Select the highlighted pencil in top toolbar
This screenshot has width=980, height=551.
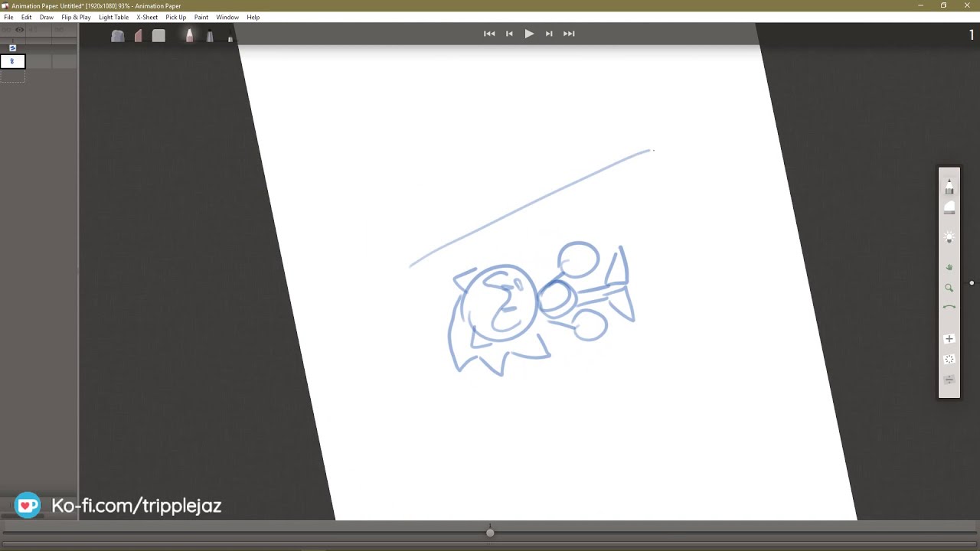click(189, 35)
